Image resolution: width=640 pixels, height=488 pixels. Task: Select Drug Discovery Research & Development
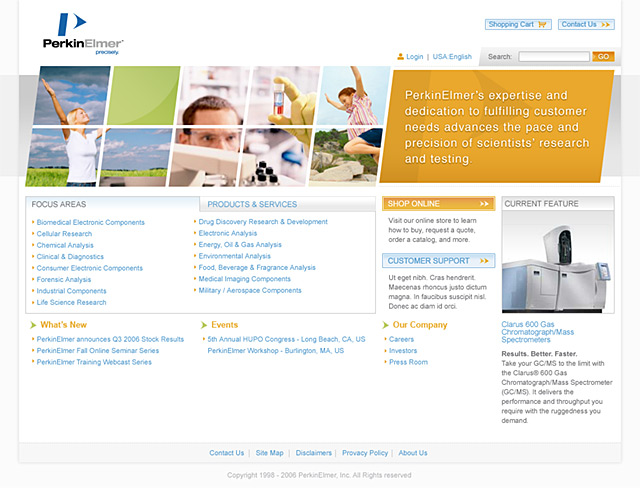[x=263, y=222]
